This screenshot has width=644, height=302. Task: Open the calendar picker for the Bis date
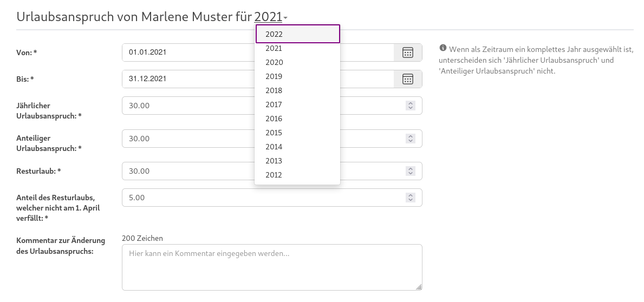coord(407,79)
